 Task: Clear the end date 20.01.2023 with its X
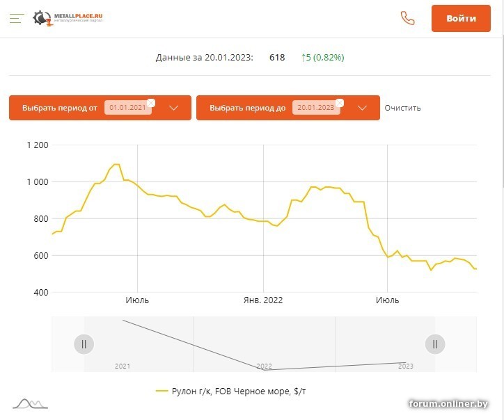coord(339,103)
